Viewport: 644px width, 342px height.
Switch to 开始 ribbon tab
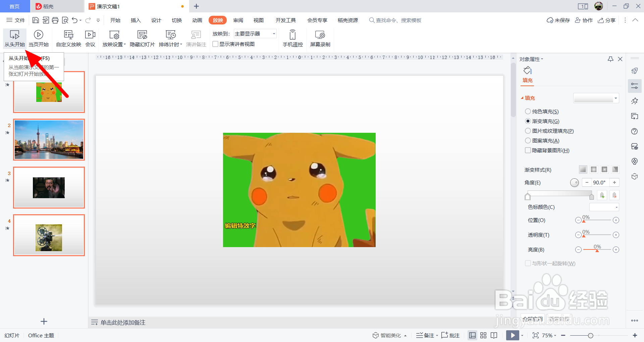(x=115, y=20)
